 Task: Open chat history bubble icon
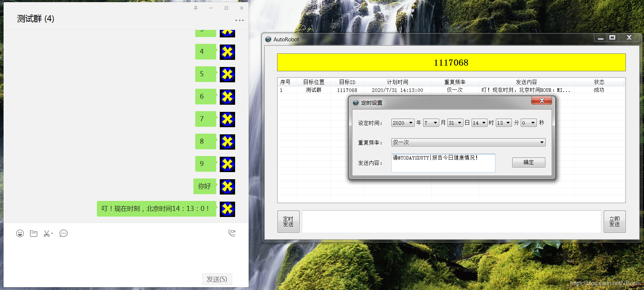pyautogui.click(x=63, y=233)
